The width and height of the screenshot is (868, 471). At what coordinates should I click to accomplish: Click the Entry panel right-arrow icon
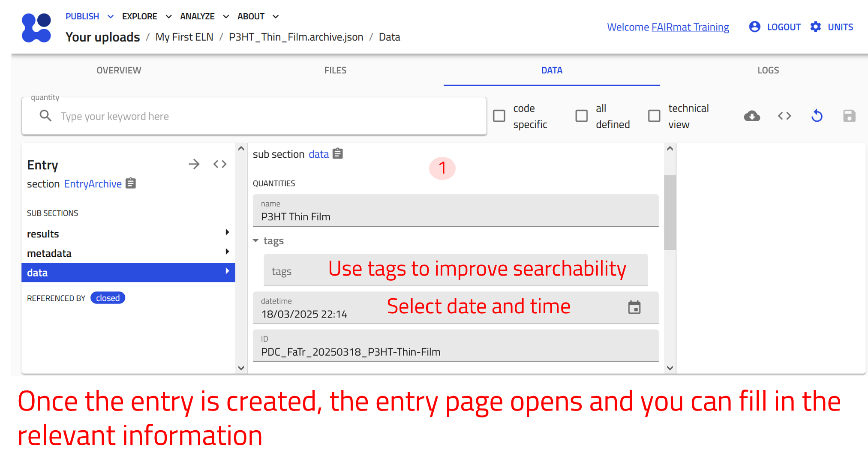(194, 164)
